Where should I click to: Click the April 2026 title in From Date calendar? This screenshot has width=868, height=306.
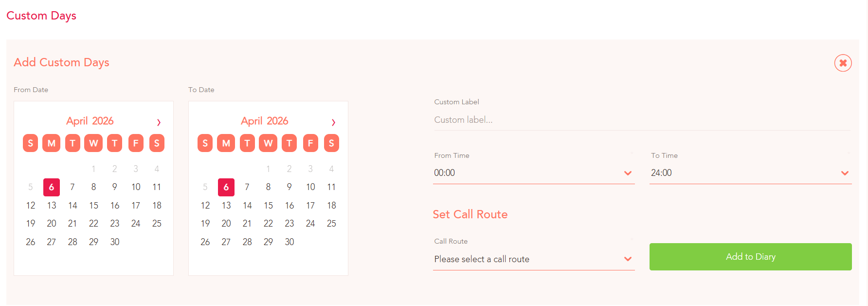click(90, 121)
